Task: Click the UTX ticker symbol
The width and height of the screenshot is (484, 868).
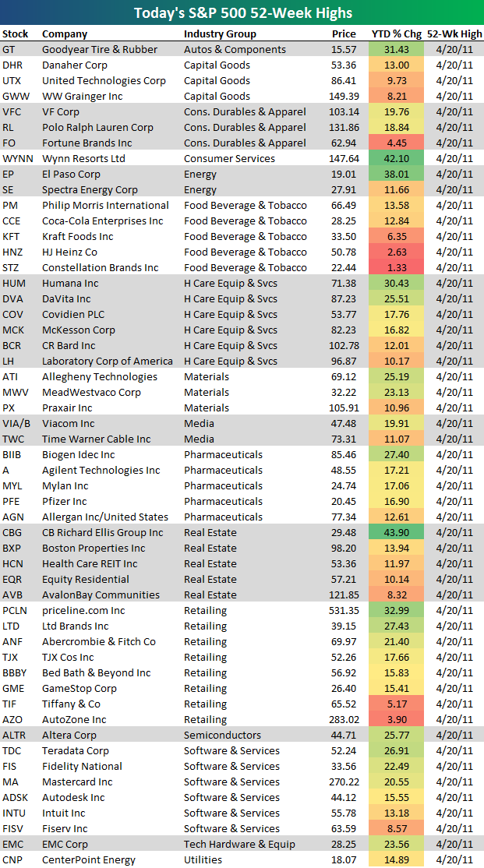Action: 12,80
